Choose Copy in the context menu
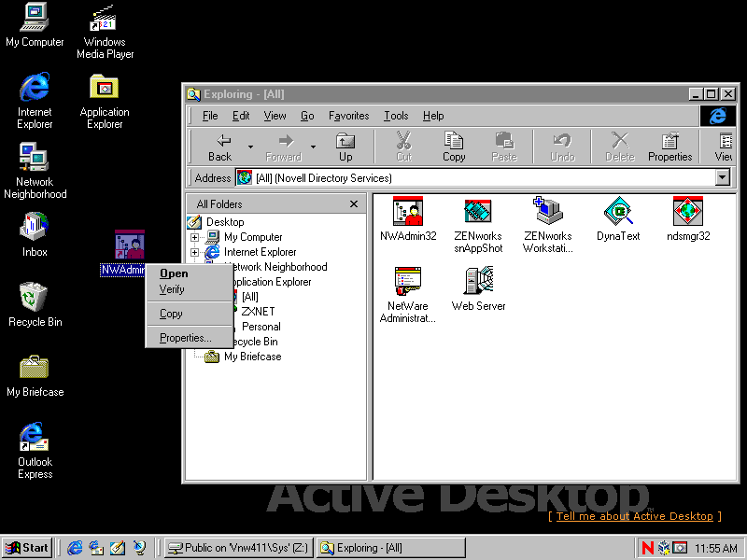This screenshot has width=747, height=560. tap(190, 314)
